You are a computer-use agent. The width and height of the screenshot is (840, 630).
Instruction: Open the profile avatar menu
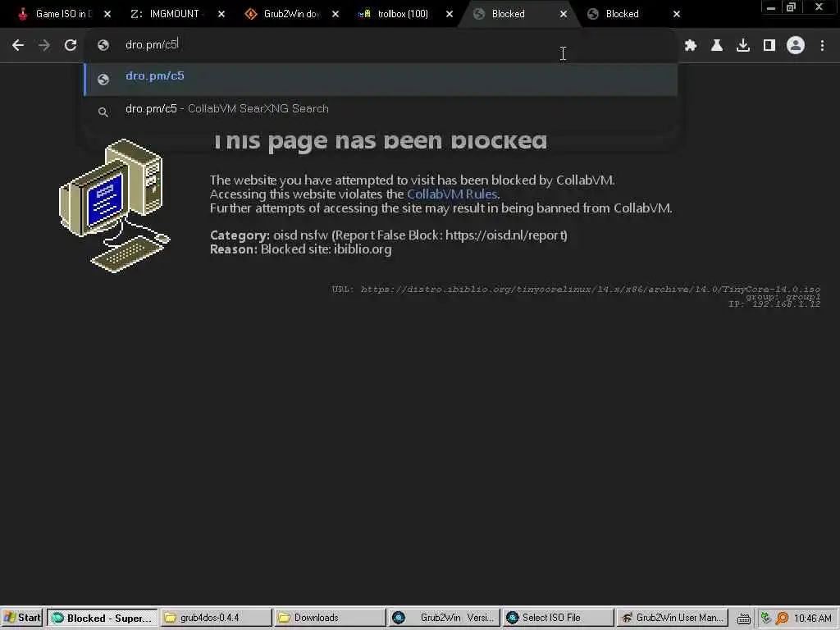(x=796, y=46)
